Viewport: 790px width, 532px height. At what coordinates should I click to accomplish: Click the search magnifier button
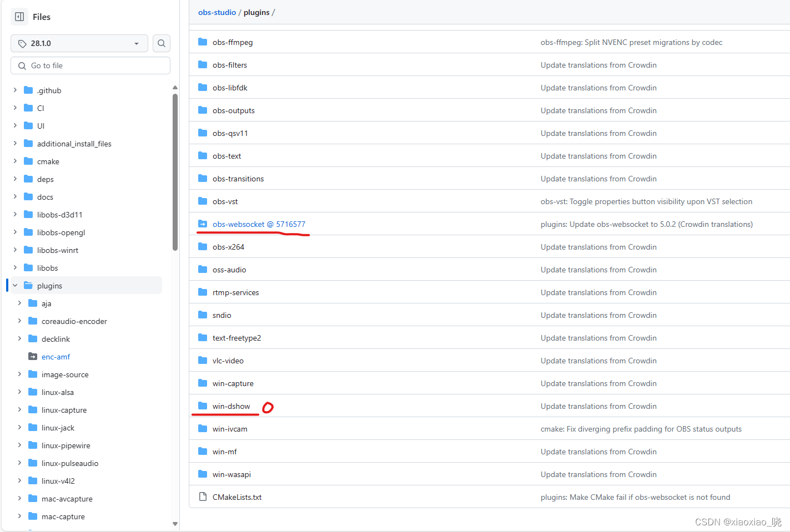coord(162,43)
